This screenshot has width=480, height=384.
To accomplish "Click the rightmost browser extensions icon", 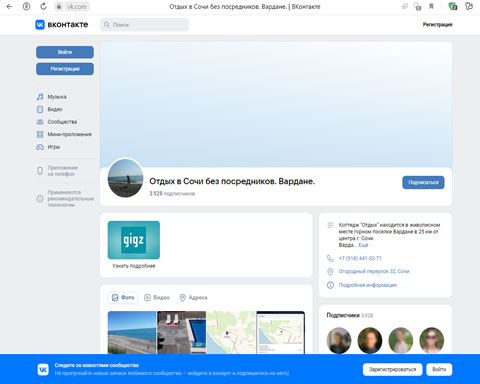I will pyautogui.click(x=469, y=6).
